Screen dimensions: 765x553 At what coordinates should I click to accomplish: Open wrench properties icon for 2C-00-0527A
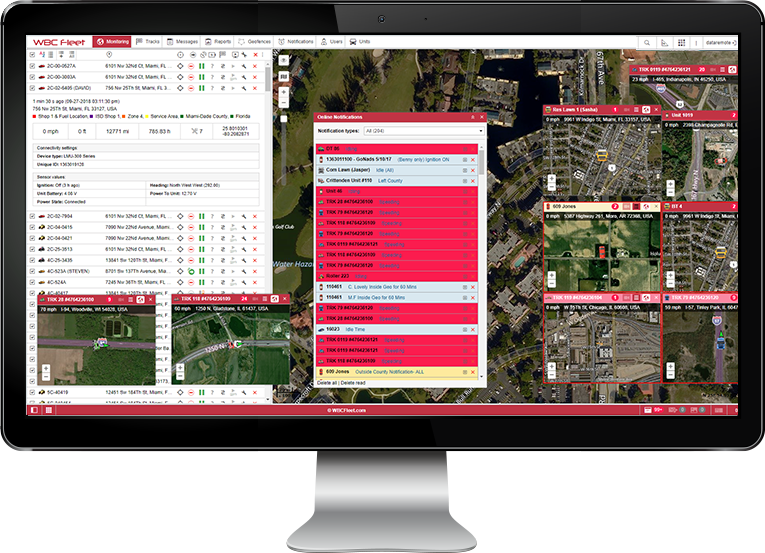244,66
